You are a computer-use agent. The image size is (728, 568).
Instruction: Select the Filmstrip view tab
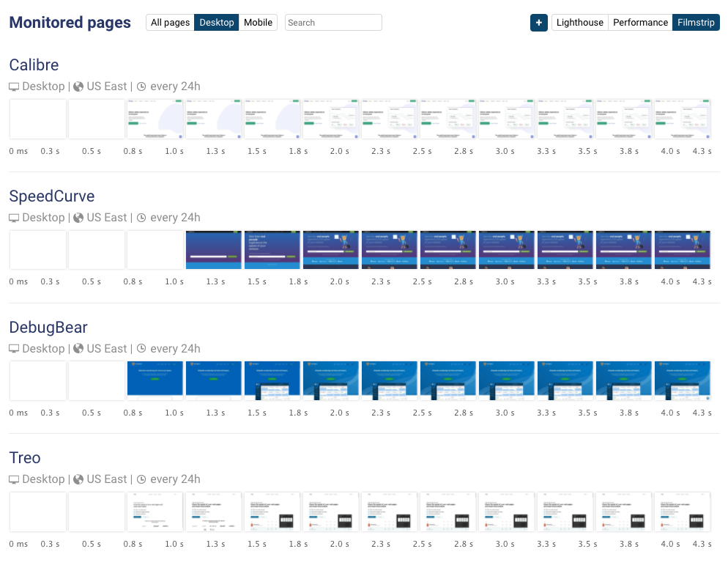point(696,23)
